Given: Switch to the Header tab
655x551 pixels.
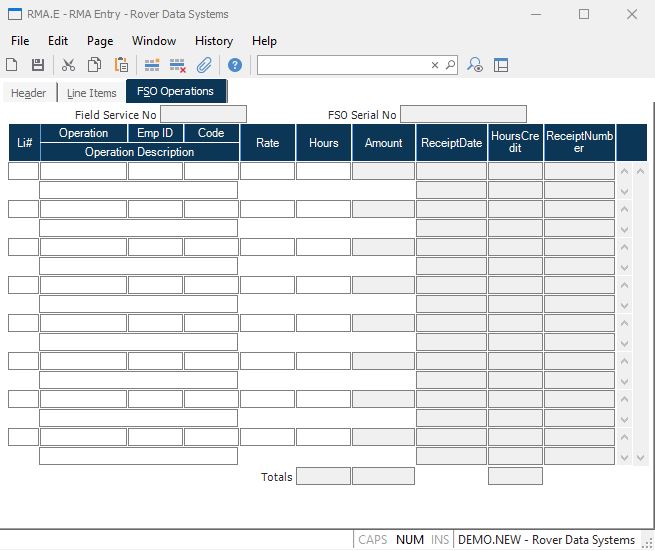Looking at the screenshot, I should point(28,93).
